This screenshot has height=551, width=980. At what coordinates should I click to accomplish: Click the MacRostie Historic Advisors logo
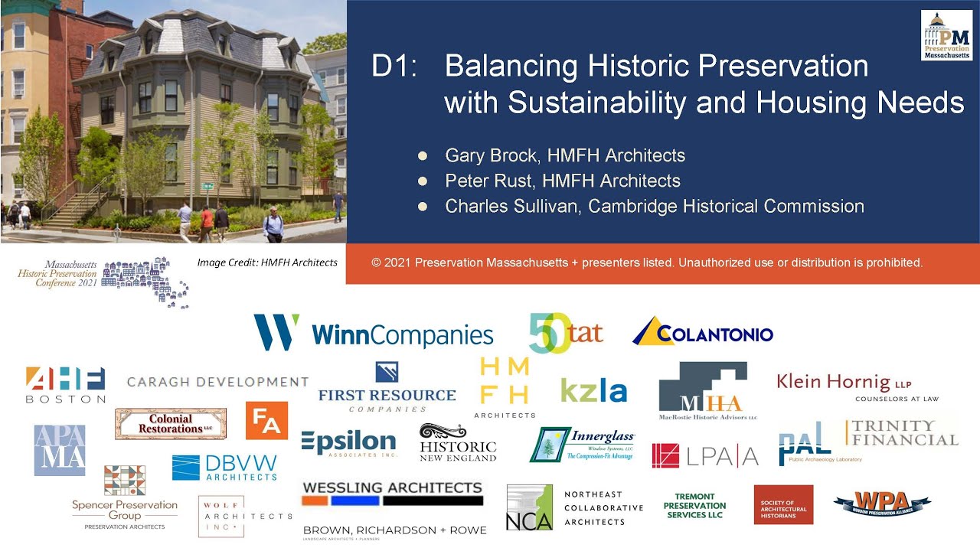coord(708,391)
